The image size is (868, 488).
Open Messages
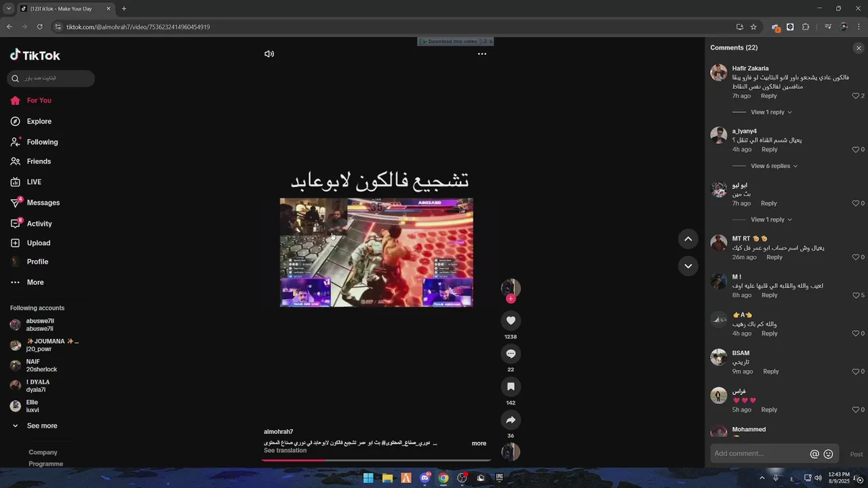[35, 203]
